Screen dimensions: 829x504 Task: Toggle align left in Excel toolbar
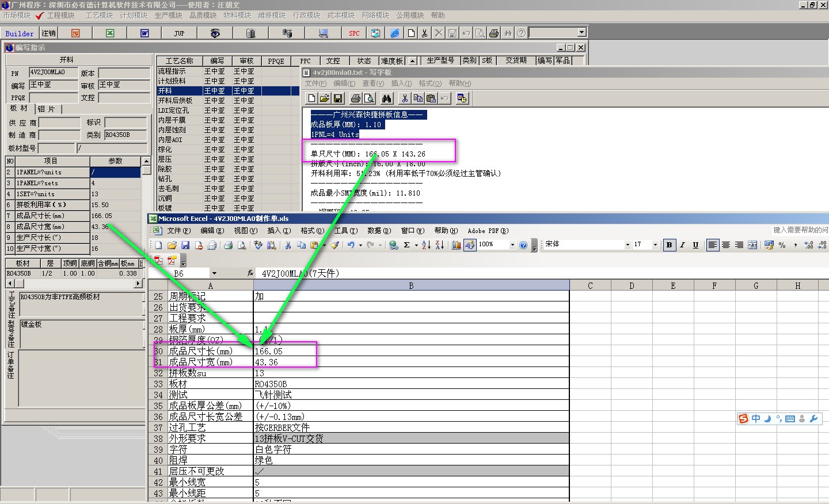713,245
